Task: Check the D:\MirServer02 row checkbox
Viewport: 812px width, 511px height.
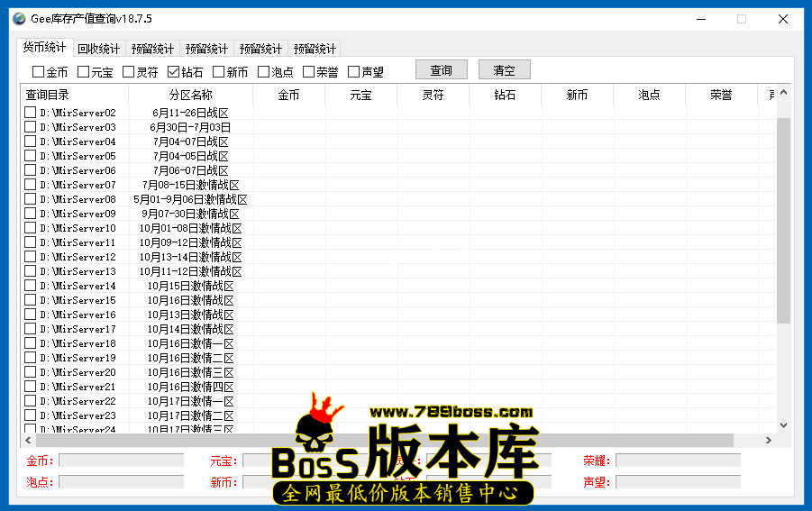Action: point(30,113)
